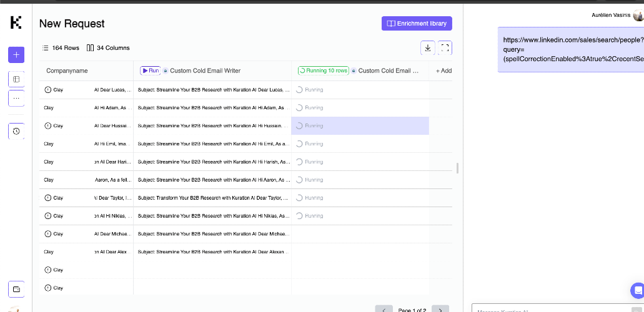Click the 34 Columns count label
This screenshot has width=644, height=312.
click(109, 48)
